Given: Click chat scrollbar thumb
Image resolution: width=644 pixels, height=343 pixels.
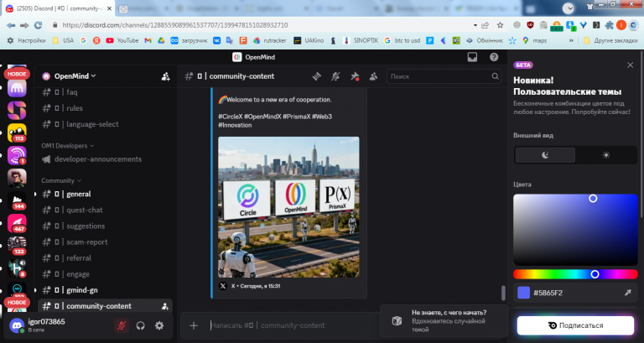Looking at the screenshot, I should 503,293.
